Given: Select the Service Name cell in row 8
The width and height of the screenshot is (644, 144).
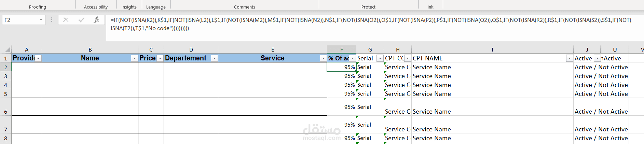Looking at the screenshot, I should 492,138.
